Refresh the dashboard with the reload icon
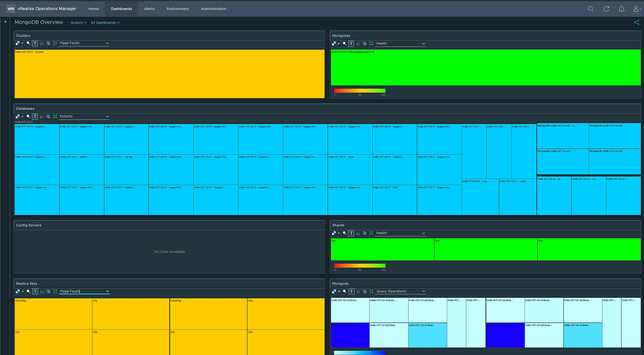The height and width of the screenshot is (355, 644). point(606,9)
